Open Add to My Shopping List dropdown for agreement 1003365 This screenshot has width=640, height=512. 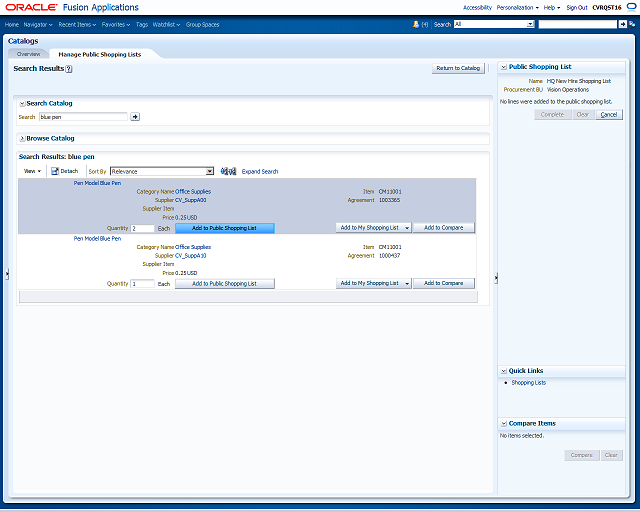coord(407,228)
